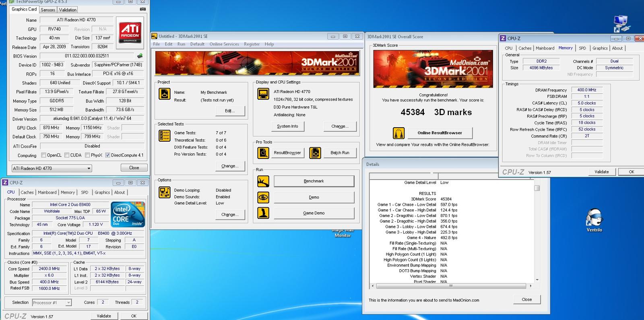Screen dimensions: 644x320
Task: Click the 3DMark2001 title bar app icon
Action: click(x=154, y=36)
